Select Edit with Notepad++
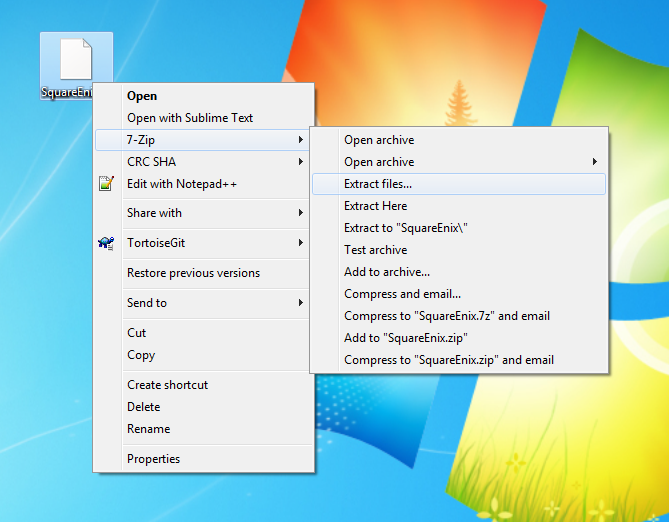Viewport: 669px width, 523px height. click(204, 184)
